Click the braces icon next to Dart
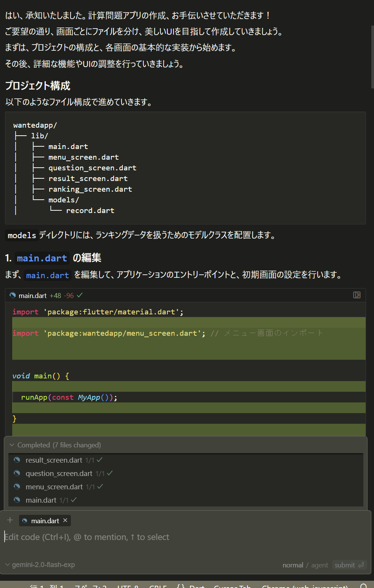374x588 pixels. click(x=181, y=586)
